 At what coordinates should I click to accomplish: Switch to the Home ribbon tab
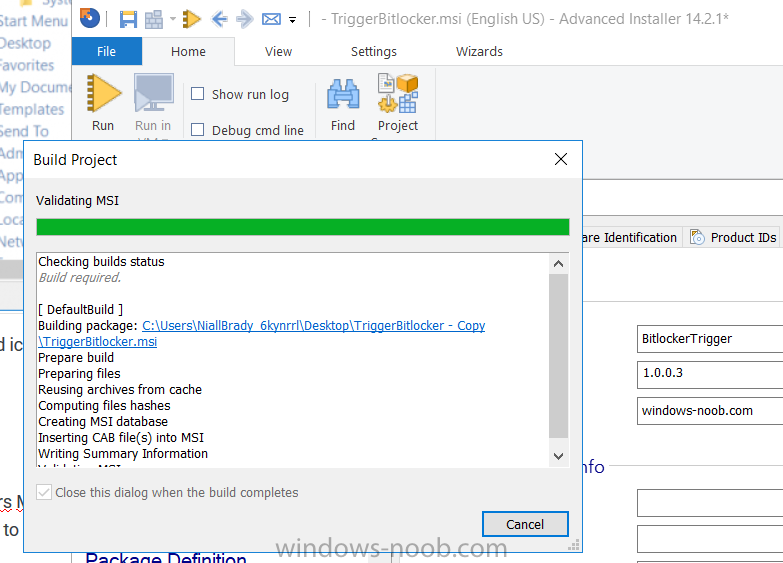pos(188,51)
